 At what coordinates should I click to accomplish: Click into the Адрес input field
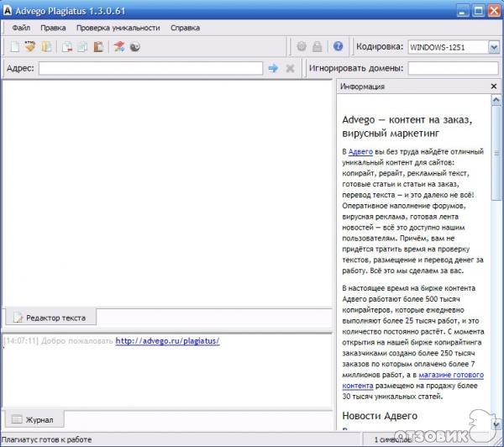[x=150, y=68]
